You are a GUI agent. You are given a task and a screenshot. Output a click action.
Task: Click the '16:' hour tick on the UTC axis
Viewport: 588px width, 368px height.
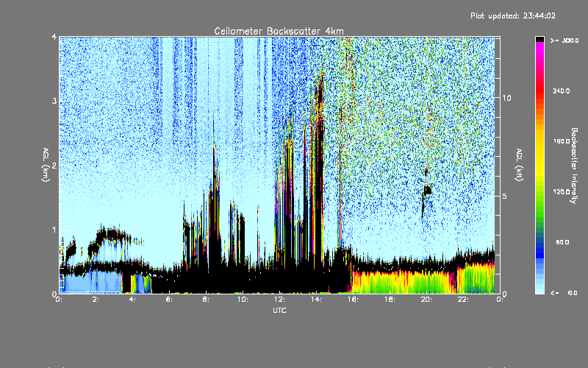click(x=353, y=300)
